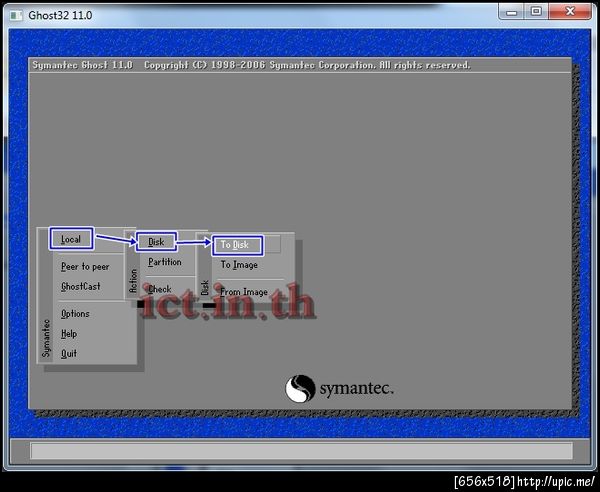Viewport: 600px width, 492px height.
Task: Click the Ghost32 title bar app icon
Action: [x=16, y=15]
